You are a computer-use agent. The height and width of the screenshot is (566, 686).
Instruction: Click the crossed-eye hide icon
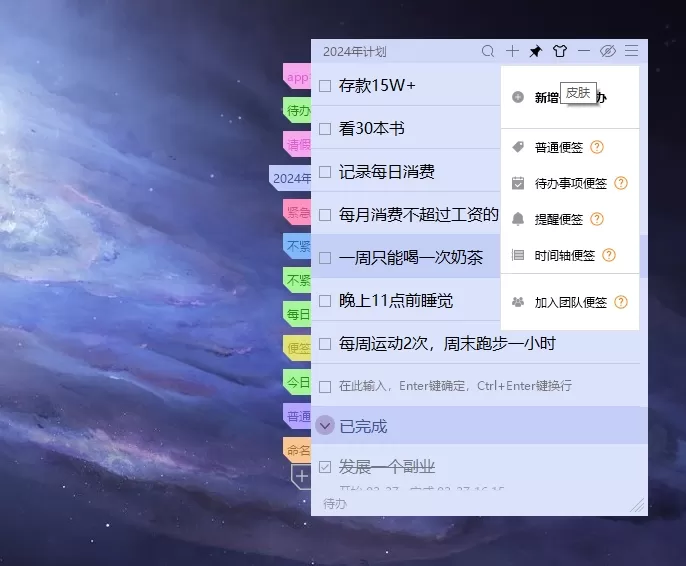607,51
